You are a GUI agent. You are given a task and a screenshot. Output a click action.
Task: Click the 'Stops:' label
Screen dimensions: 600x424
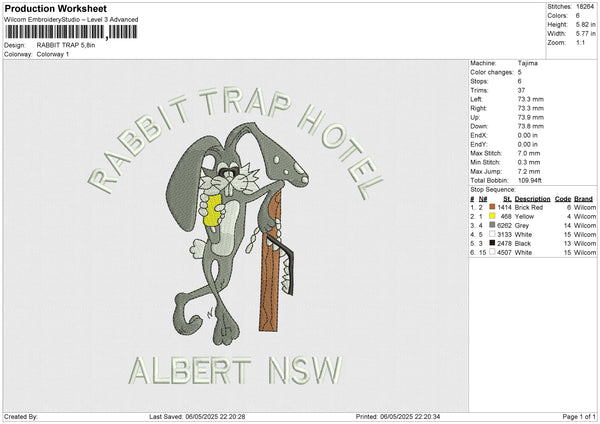(479, 82)
